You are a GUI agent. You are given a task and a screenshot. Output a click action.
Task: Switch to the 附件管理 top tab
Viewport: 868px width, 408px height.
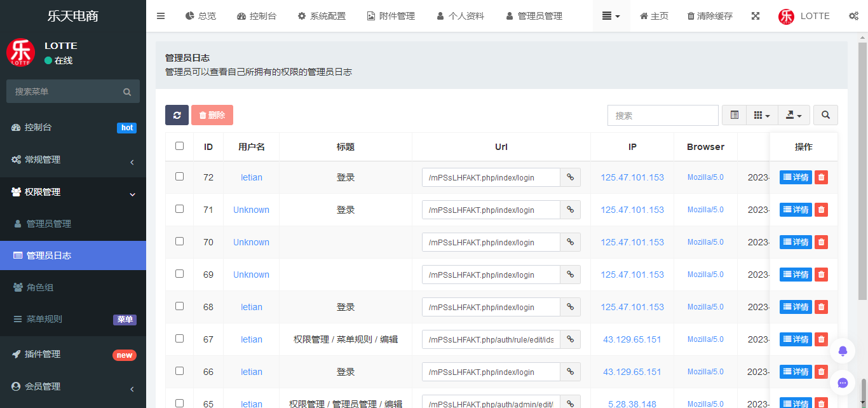coord(391,16)
